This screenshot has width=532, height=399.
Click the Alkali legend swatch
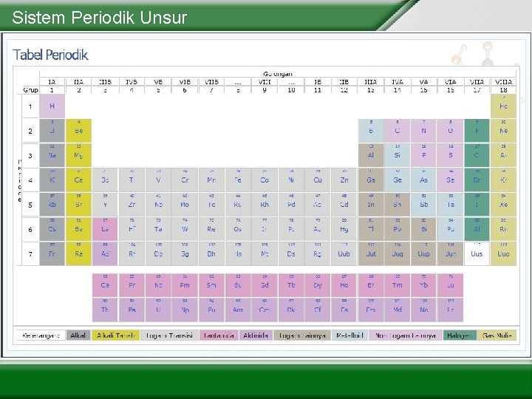78,335
